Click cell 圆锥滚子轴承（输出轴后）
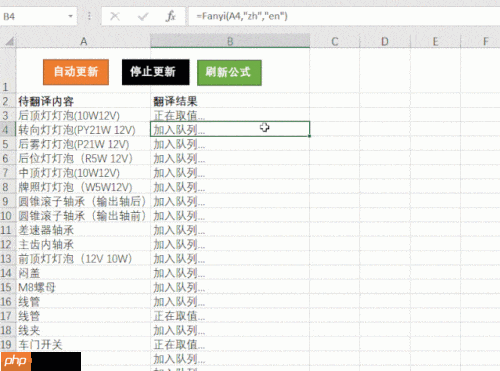The height and width of the screenshot is (371, 500). point(83,201)
